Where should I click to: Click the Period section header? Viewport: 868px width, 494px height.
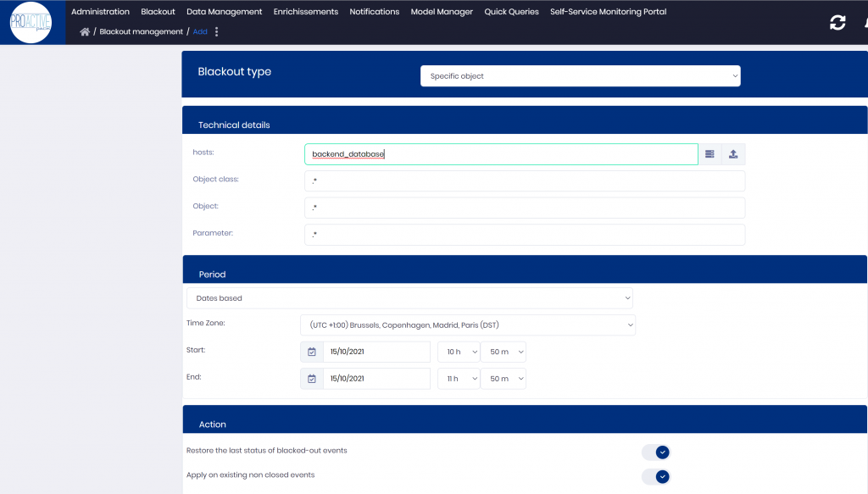(x=525, y=269)
